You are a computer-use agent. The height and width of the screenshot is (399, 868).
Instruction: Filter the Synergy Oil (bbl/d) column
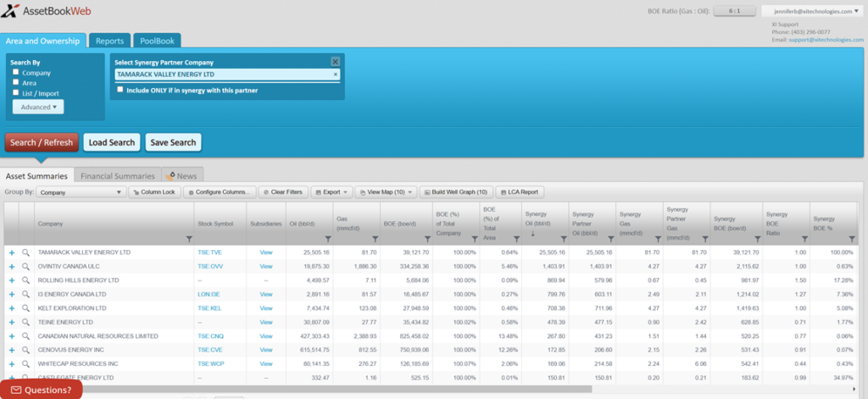point(564,239)
